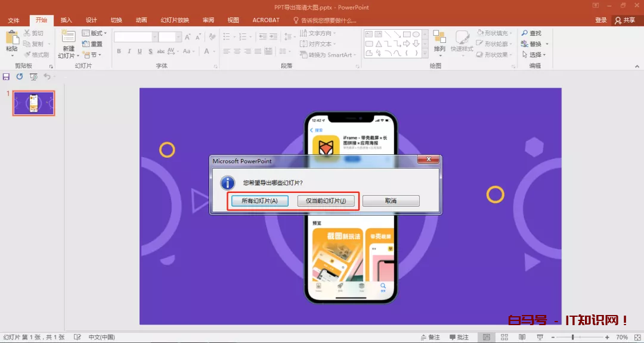Expand the Replace dropdown arrow
Viewport: 644px width, 343px height.
point(546,44)
